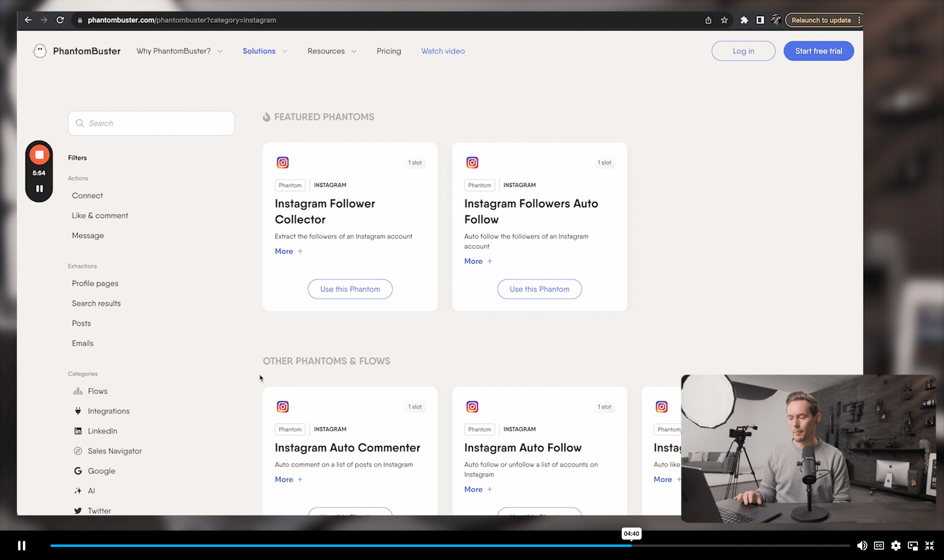Exit fullscreen video mode

[929, 546]
